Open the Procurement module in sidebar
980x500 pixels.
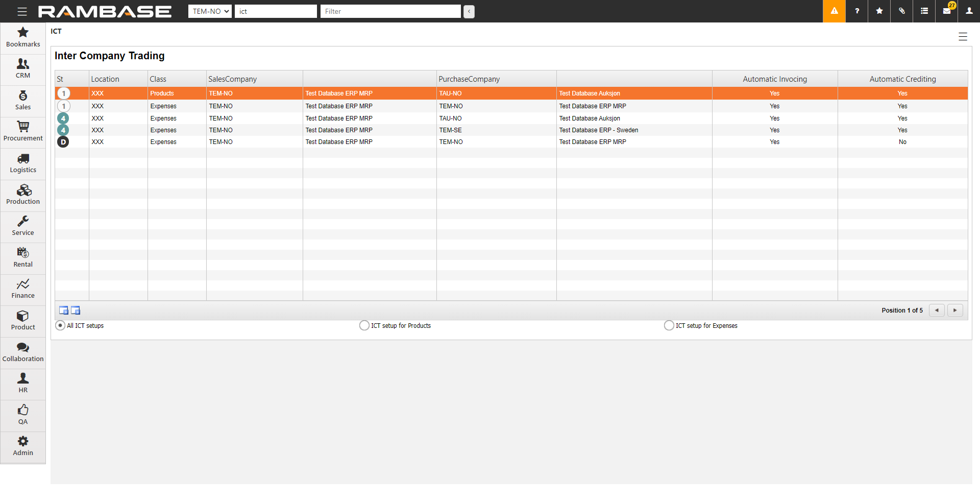(23, 132)
